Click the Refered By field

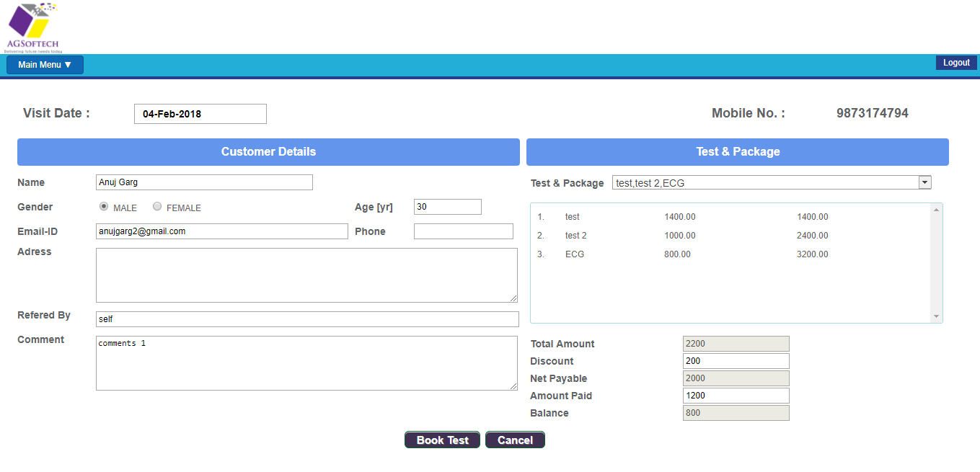coord(306,319)
